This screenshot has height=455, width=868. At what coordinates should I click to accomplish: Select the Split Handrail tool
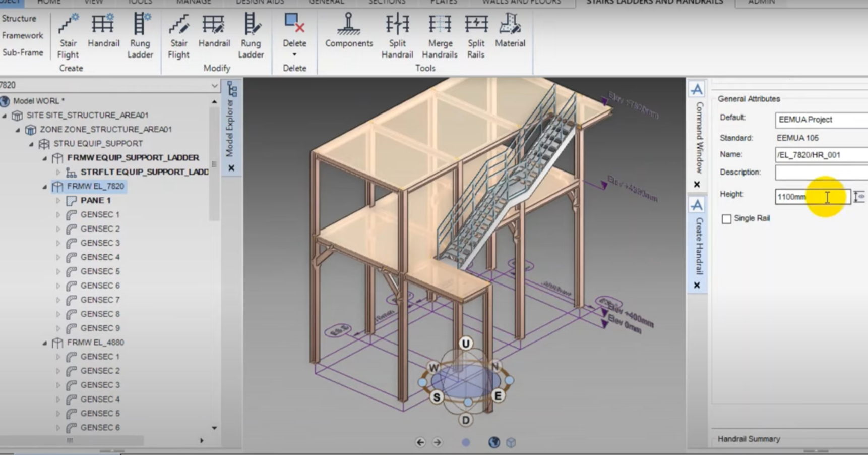point(397,35)
